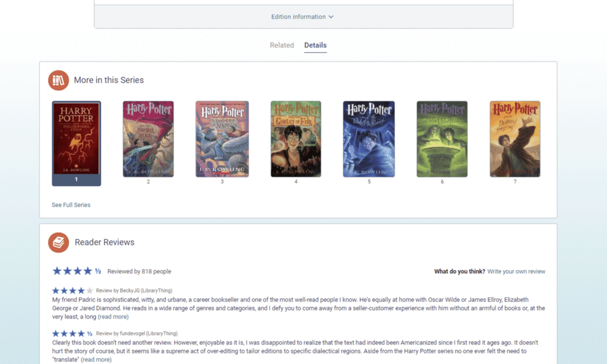Switch to the Related tab

pos(282,45)
